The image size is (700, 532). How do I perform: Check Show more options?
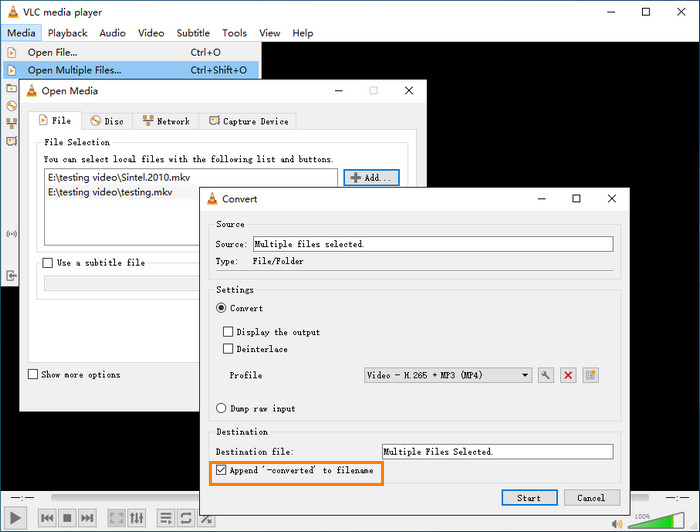(x=33, y=374)
